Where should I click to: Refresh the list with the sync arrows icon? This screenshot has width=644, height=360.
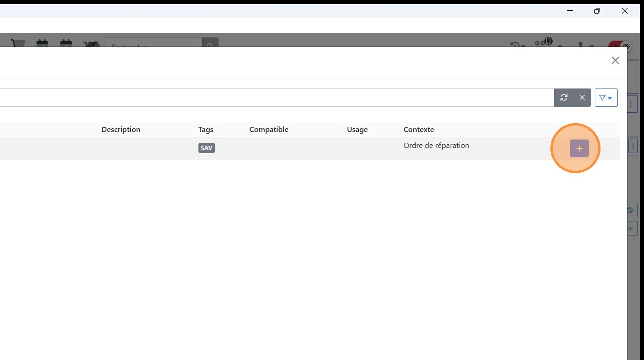coord(564,97)
